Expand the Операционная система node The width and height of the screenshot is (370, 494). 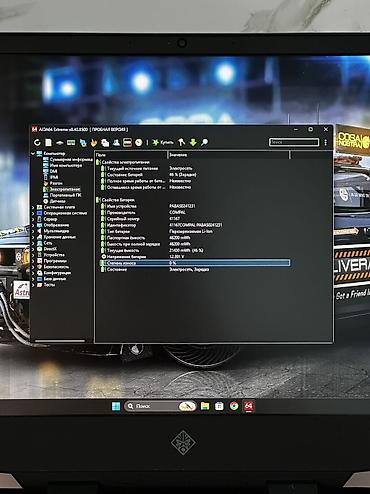(33, 213)
